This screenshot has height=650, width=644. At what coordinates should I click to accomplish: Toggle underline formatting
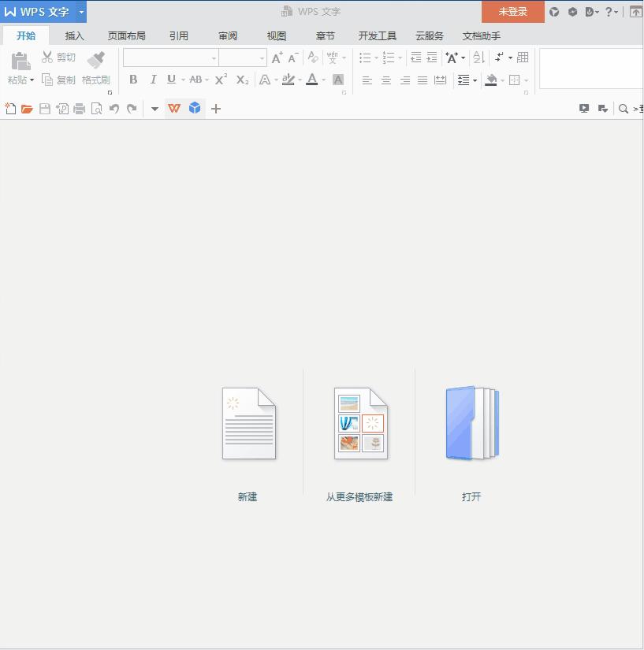172,79
